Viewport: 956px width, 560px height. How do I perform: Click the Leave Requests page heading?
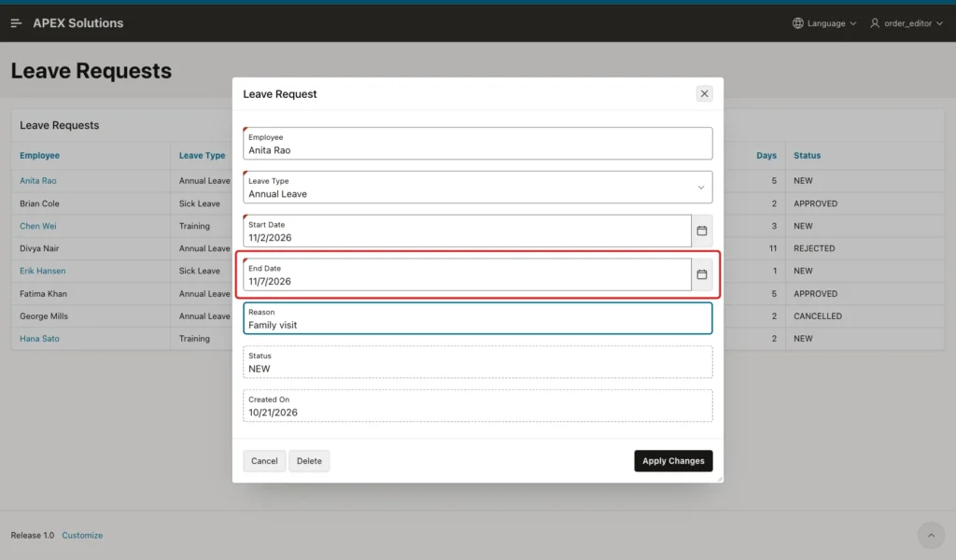[91, 71]
